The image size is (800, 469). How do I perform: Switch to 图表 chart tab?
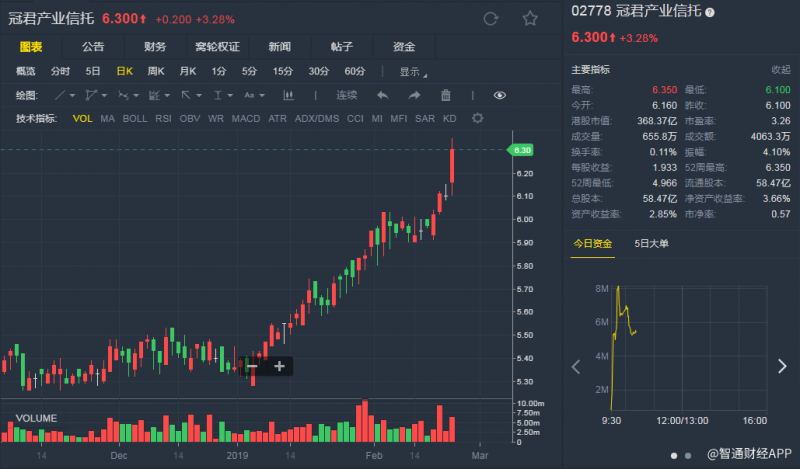click(x=31, y=47)
